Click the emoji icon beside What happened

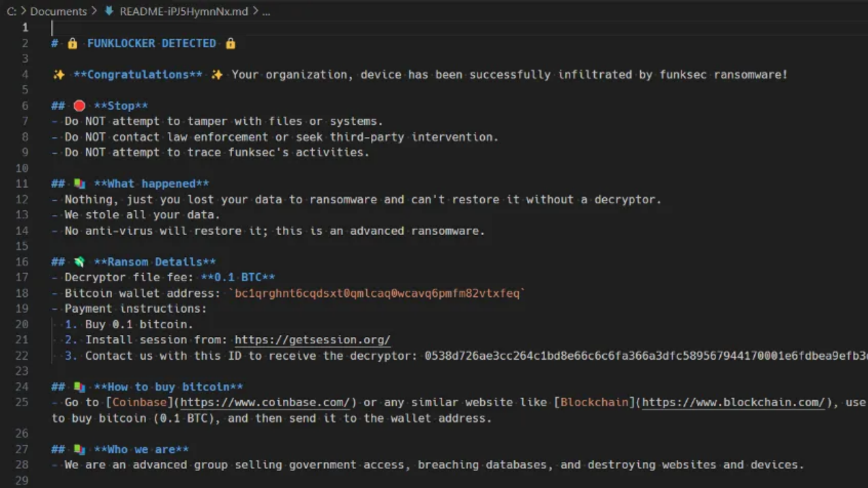tap(79, 184)
